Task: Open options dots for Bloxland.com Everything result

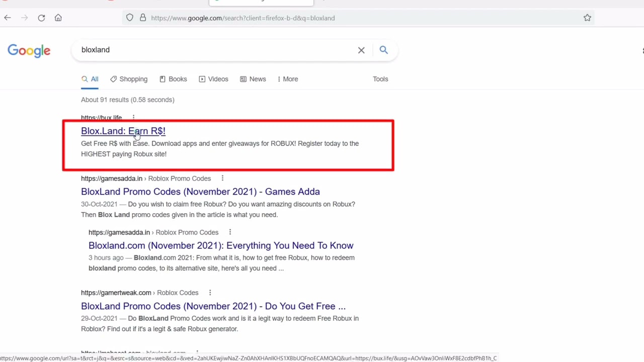Action: pos(230,232)
